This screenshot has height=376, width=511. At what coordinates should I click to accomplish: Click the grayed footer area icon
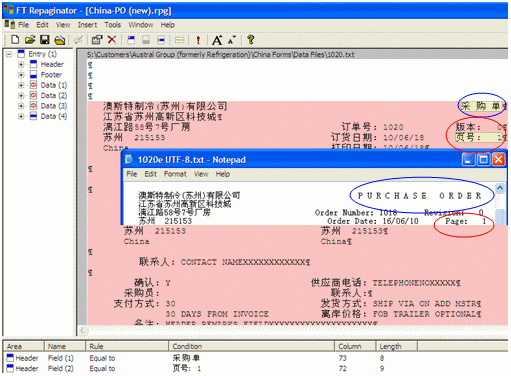click(146, 40)
